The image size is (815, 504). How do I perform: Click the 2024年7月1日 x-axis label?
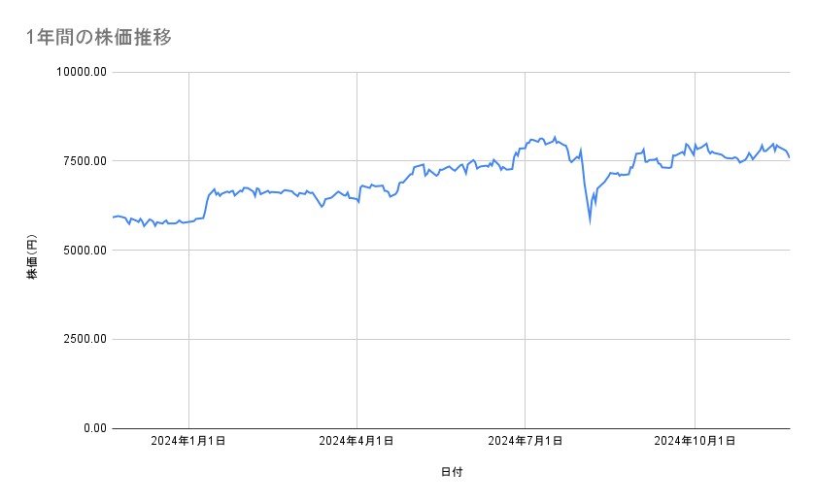526,442
